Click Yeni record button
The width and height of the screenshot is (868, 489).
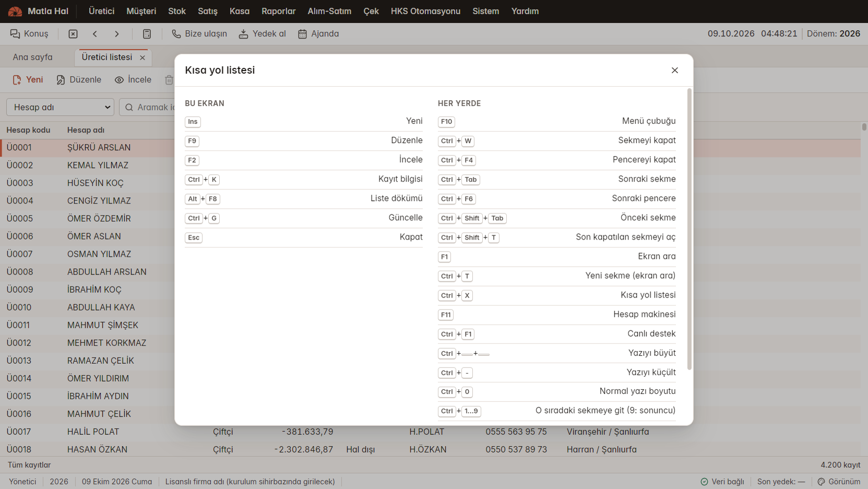pos(28,80)
